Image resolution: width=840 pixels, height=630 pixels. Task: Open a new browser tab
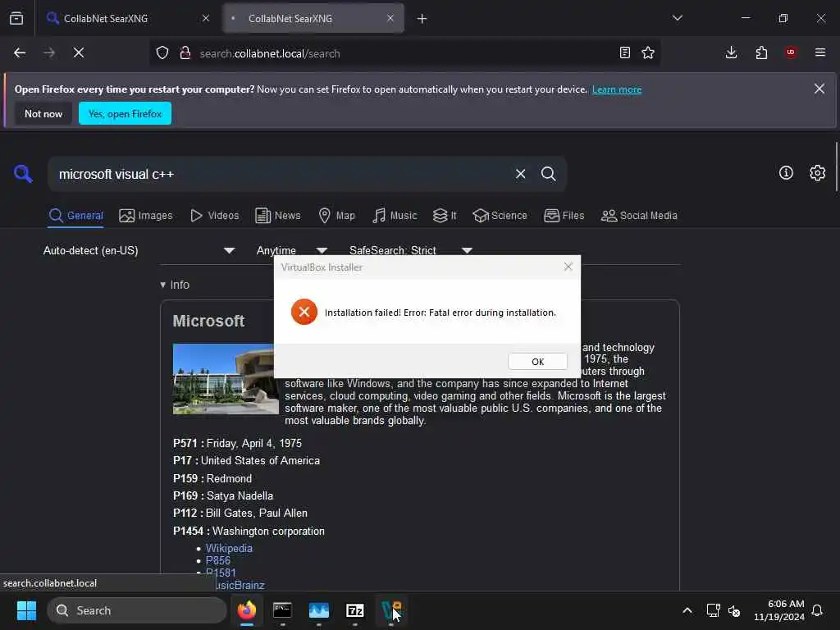(x=422, y=19)
